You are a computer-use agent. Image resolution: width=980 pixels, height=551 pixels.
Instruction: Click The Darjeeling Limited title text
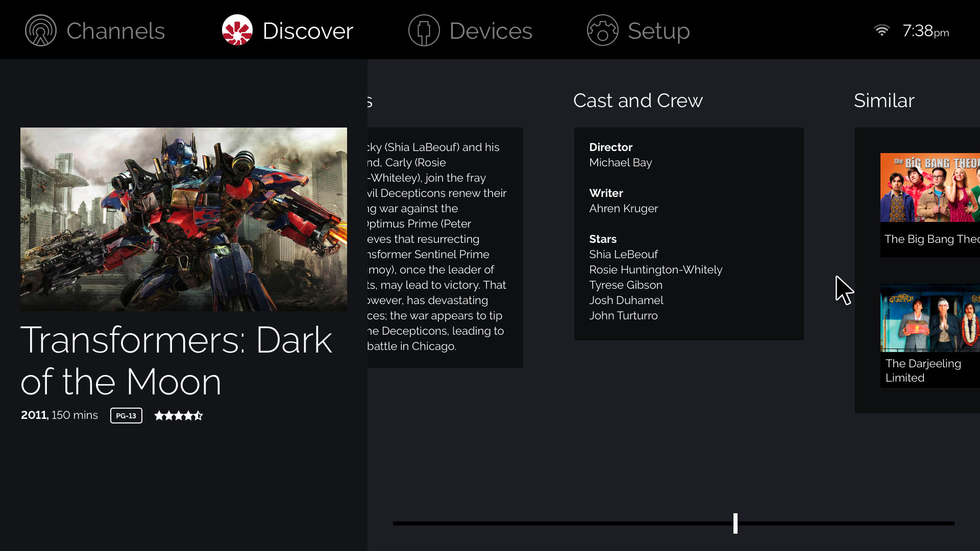pyautogui.click(x=923, y=370)
